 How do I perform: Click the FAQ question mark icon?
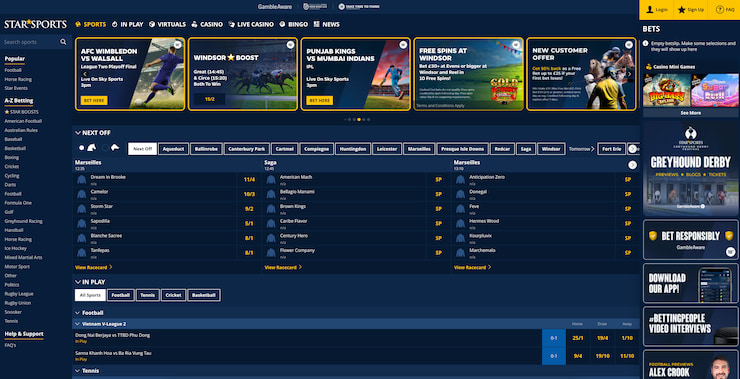[x=720, y=9]
